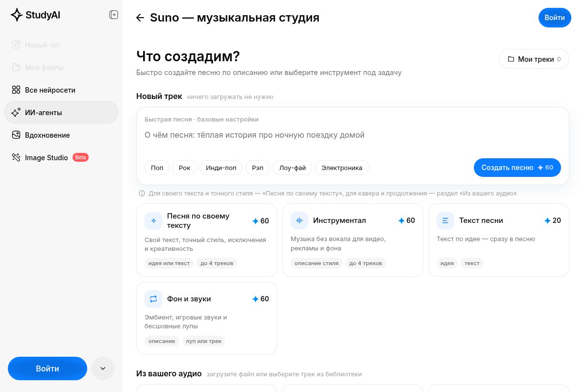Expand the chevron menu beside sidebar Войти
This screenshot has height=392, width=588.
tap(103, 369)
